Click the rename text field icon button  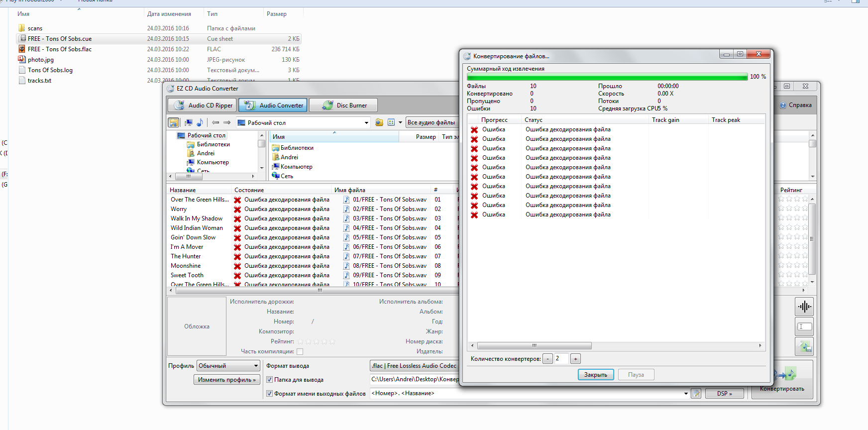click(x=804, y=326)
